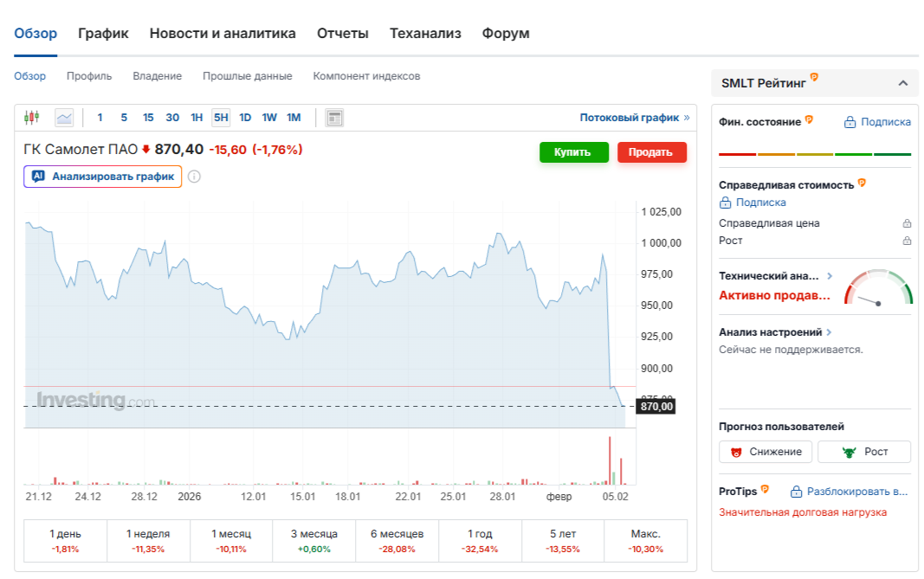Open the Отчеты tab
Viewport: 924px width, 579px height.
[x=342, y=34]
